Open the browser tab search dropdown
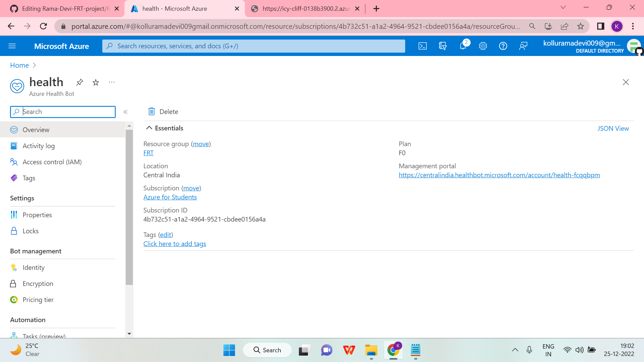The image size is (644, 362). coord(563,7)
